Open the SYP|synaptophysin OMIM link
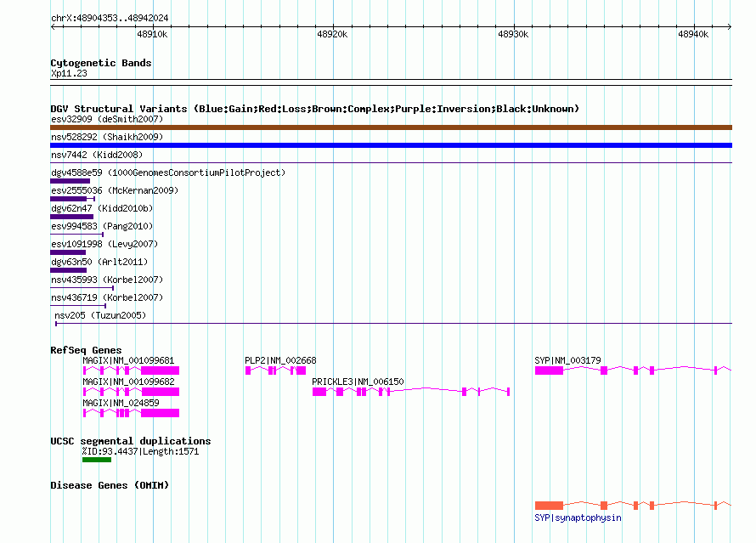Viewport: 756px width, 543px height. pos(578,518)
